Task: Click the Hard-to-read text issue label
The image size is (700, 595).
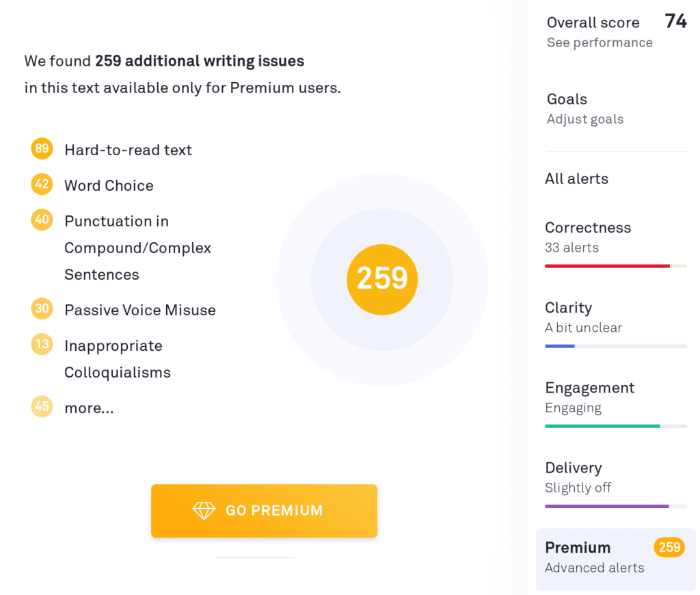Action: point(128,150)
